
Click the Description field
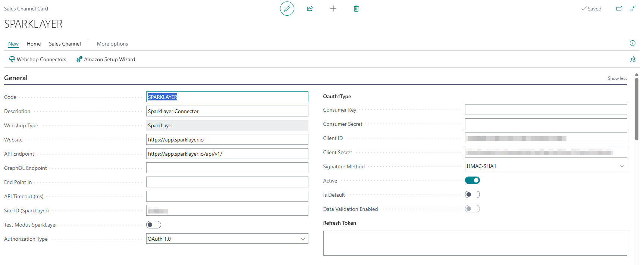coord(227,111)
